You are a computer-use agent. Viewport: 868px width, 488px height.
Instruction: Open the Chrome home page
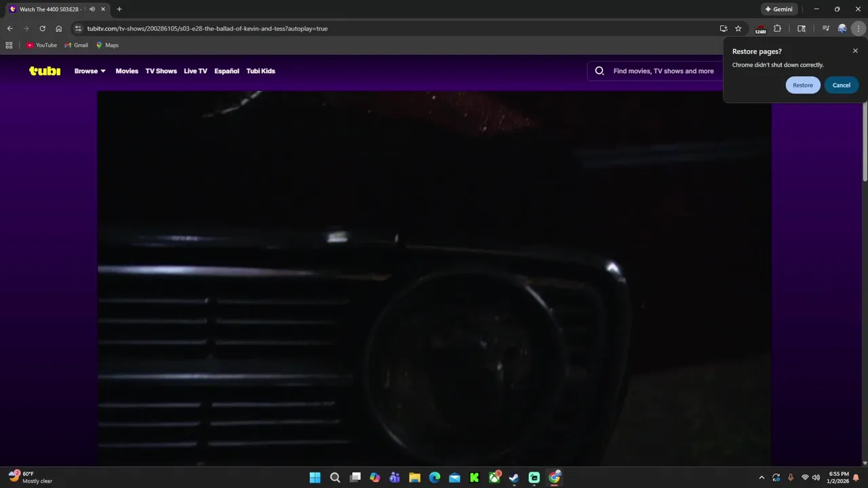[x=59, y=28]
